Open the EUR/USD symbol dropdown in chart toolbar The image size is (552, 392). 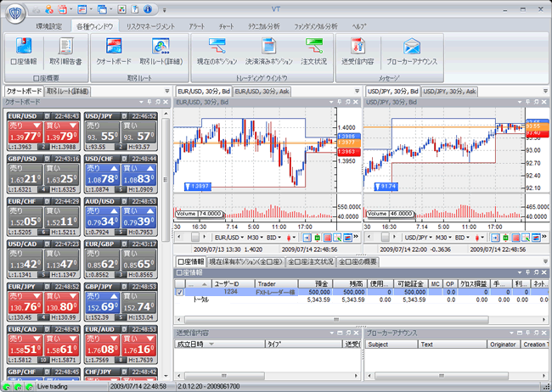pos(229,238)
